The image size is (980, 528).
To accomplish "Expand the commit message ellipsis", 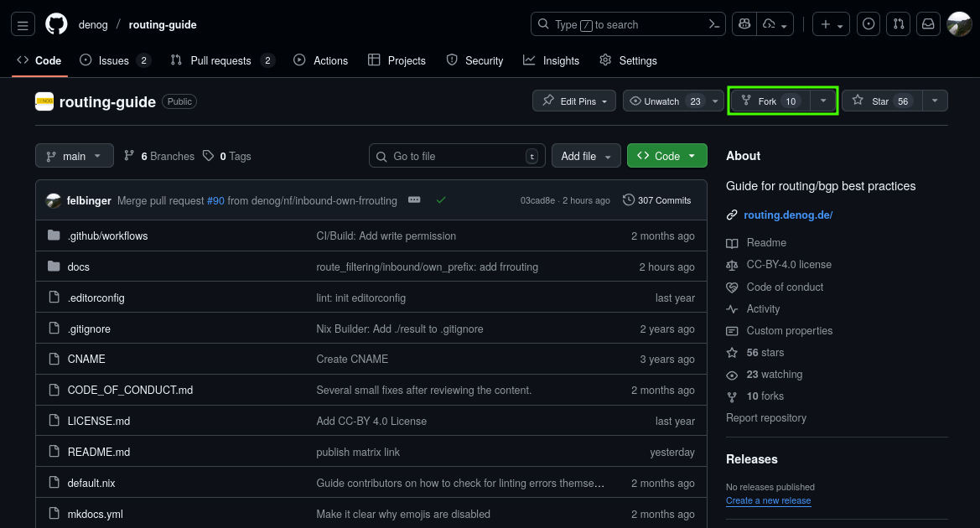I will 414,200.
